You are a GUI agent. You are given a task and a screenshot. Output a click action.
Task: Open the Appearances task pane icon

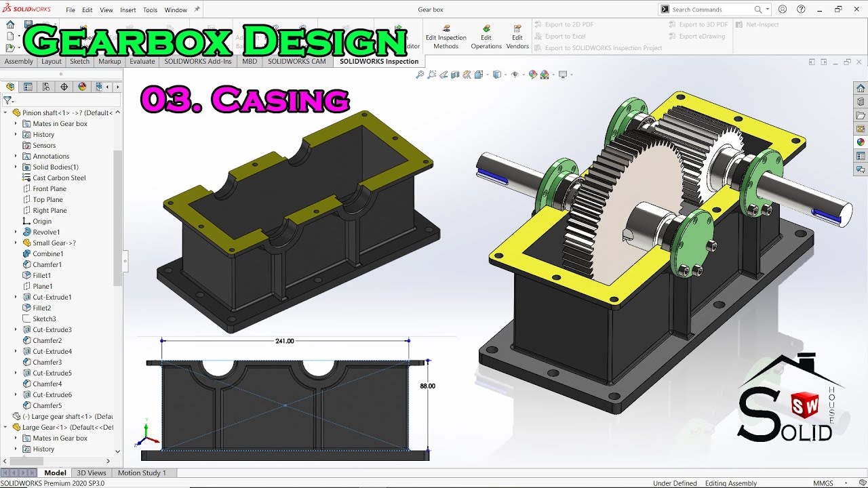click(861, 142)
